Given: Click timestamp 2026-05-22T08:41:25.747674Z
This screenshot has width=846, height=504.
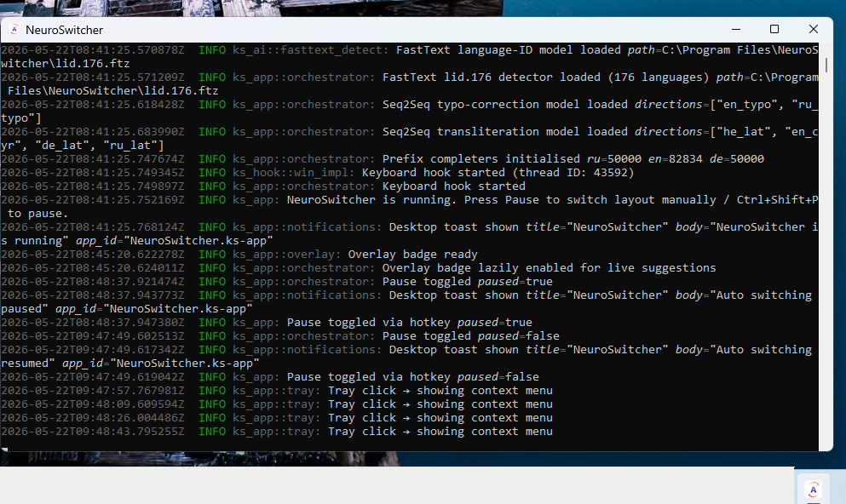Looking at the screenshot, I should (93, 159).
